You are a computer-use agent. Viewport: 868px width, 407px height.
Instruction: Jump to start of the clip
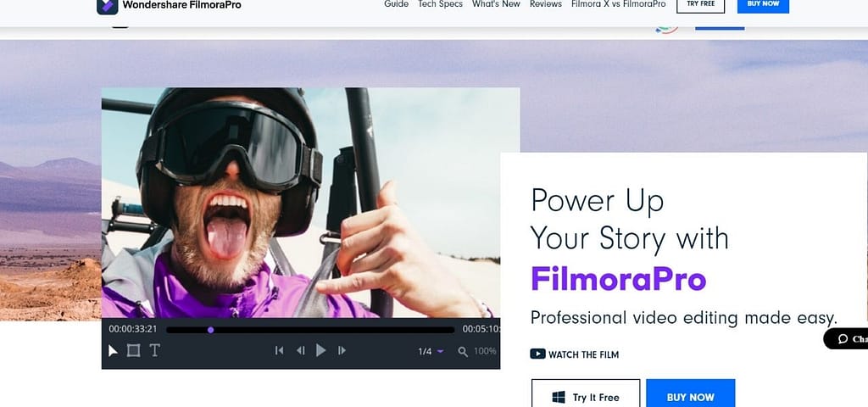279,350
